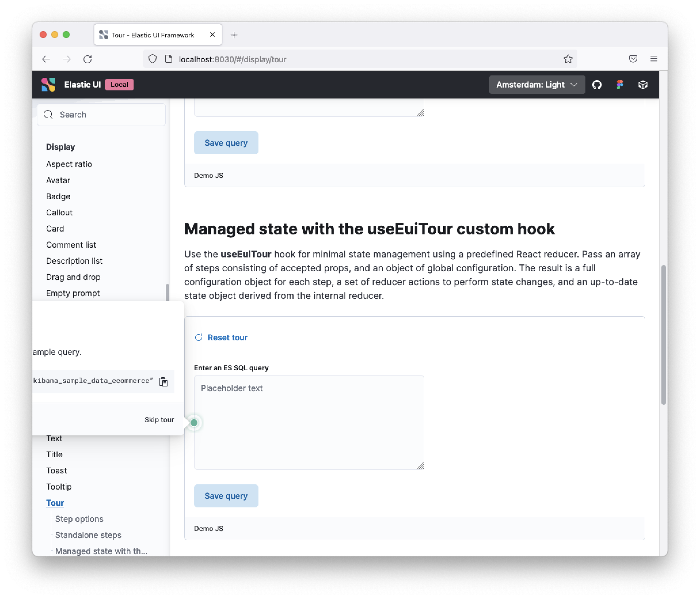Viewport: 700px width, 599px height.
Task: Open the browser hamburger menu
Action: [654, 59]
